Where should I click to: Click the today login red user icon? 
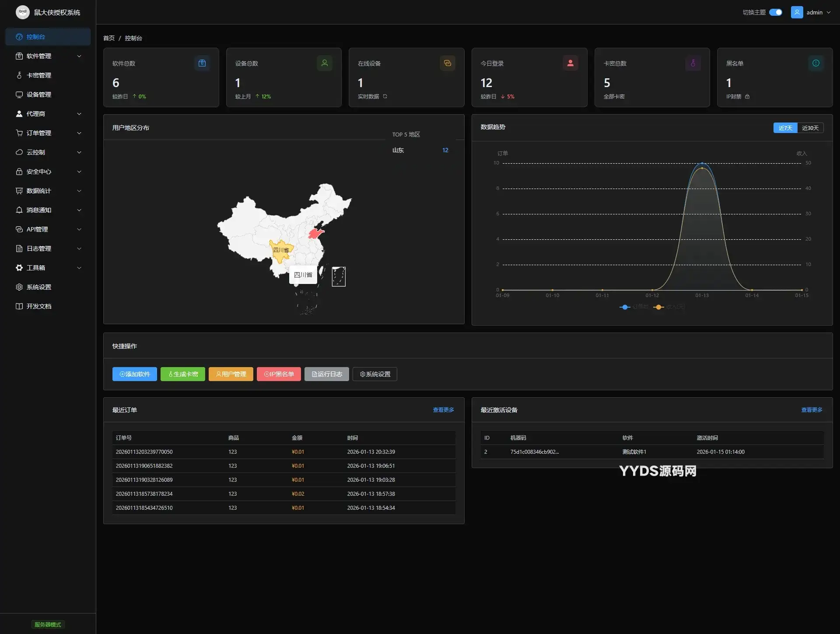point(570,63)
